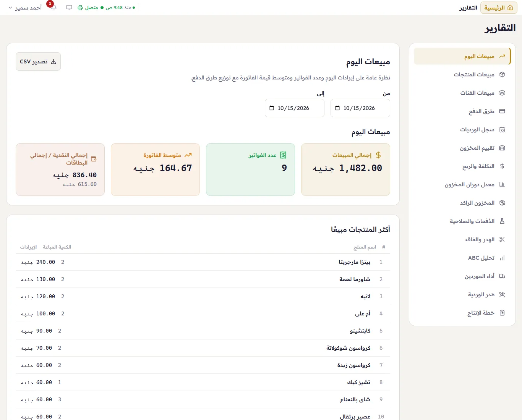The height and width of the screenshot is (420, 522).
Task: Click the شاورما لحمة product name
Action: click(x=355, y=279)
